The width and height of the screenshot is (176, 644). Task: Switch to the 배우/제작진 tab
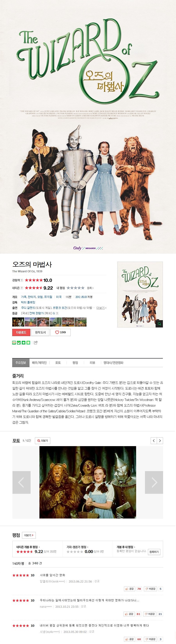(39, 363)
